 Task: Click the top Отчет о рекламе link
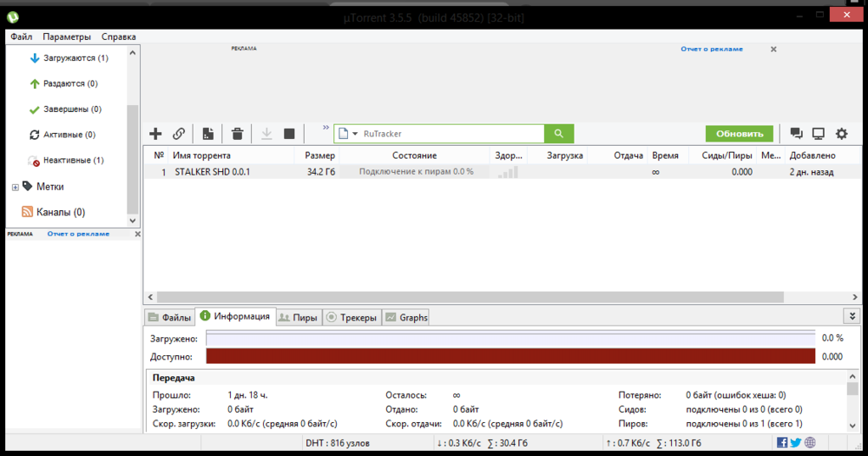coord(712,49)
